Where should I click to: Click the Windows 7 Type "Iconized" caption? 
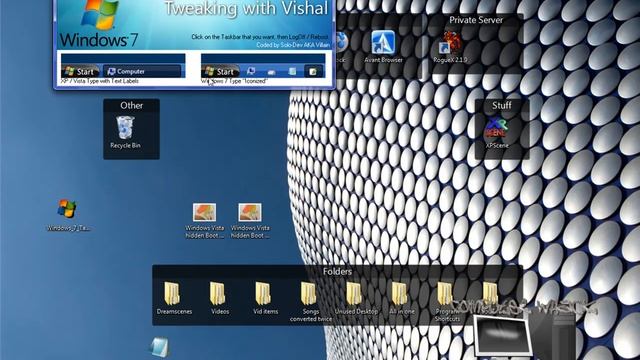click(234, 81)
